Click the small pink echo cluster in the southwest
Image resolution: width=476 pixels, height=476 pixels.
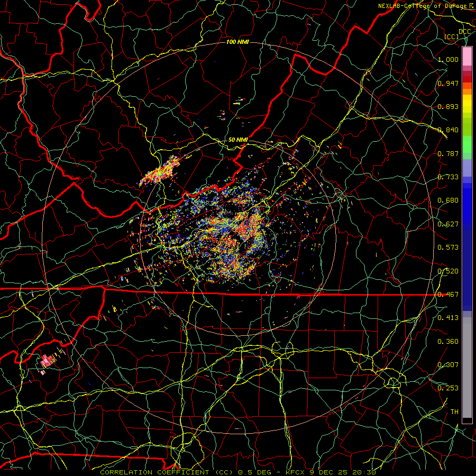(48, 361)
